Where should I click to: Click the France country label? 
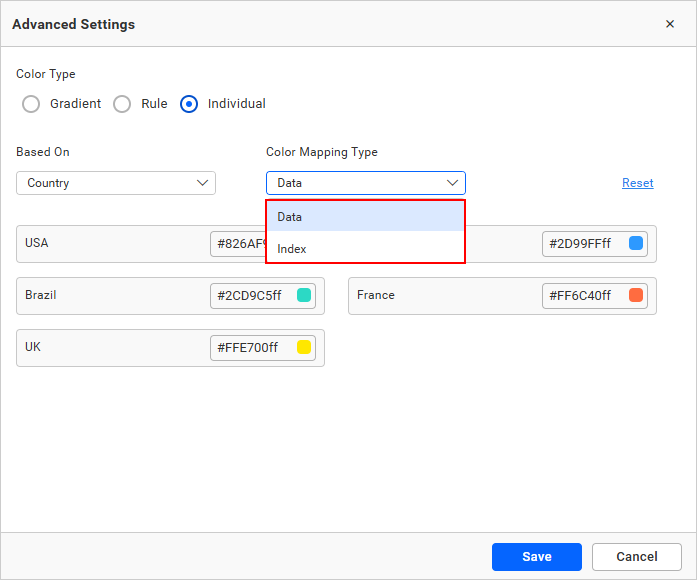[376, 295]
